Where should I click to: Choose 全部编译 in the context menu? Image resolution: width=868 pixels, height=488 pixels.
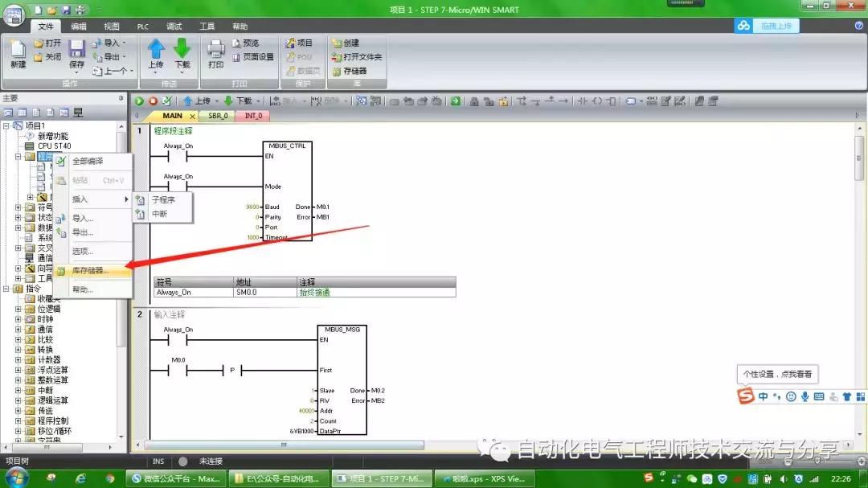(93, 161)
